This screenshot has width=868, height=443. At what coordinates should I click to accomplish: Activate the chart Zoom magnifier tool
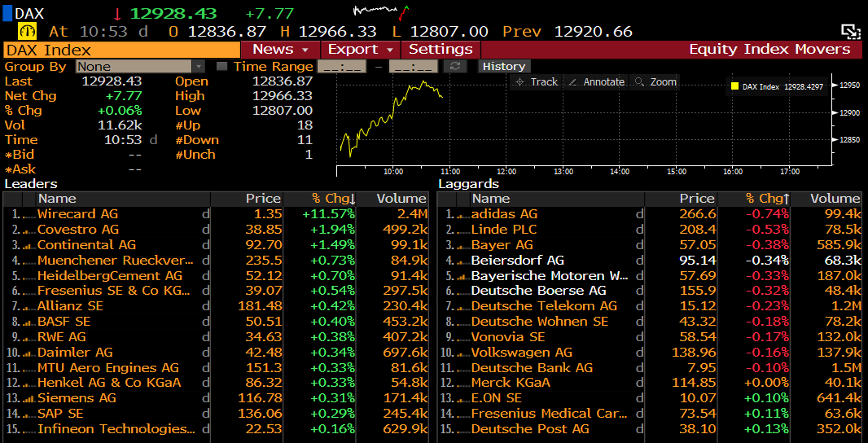pos(656,82)
